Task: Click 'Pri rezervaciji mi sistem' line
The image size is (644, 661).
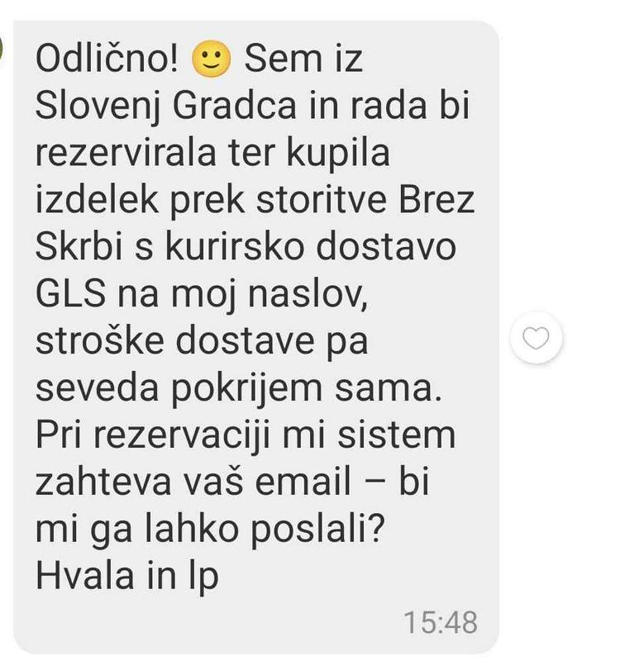Action: (246, 435)
